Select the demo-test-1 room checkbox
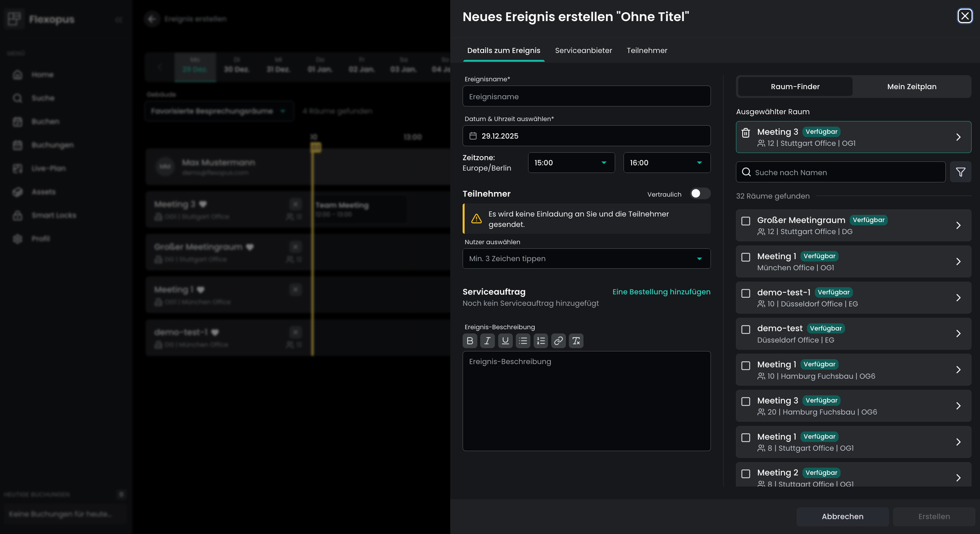The image size is (980, 534). pos(746,293)
